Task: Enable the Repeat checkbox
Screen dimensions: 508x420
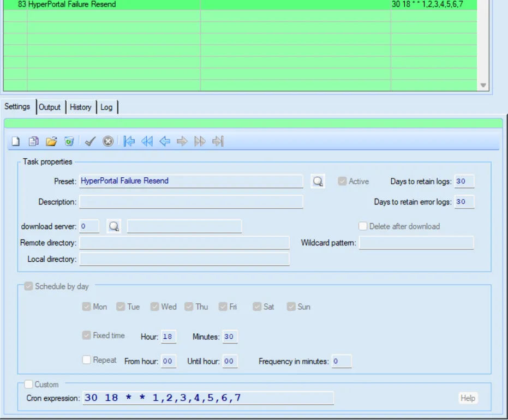Action: point(86,360)
